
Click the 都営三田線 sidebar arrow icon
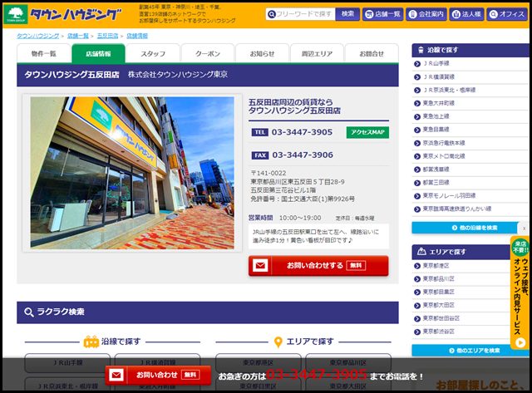pyautogui.click(x=417, y=183)
